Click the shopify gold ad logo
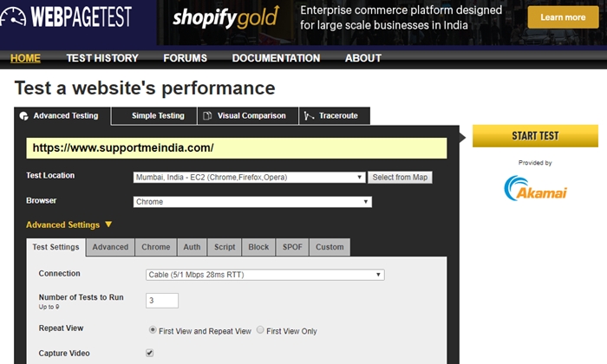 (x=225, y=17)
